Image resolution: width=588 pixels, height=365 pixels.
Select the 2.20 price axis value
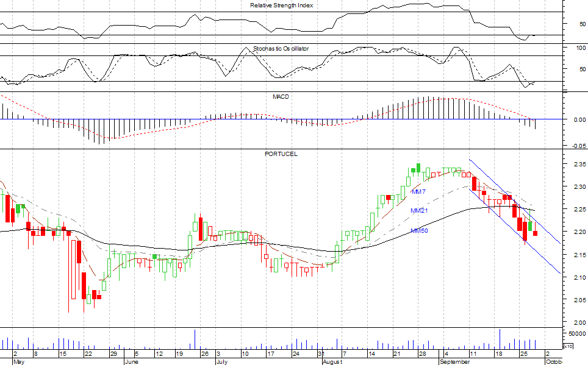point(579,232)
